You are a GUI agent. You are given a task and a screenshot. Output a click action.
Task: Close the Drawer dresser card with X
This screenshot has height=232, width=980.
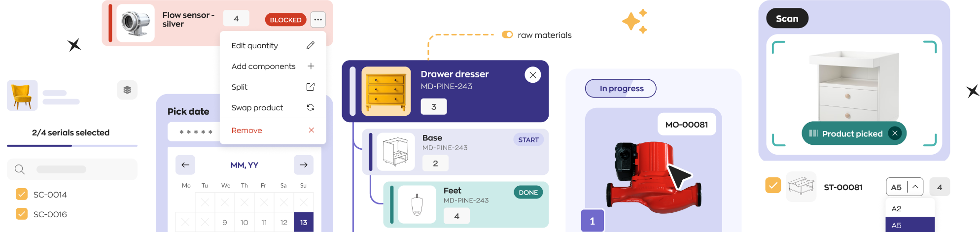click(x=532, y=75)
